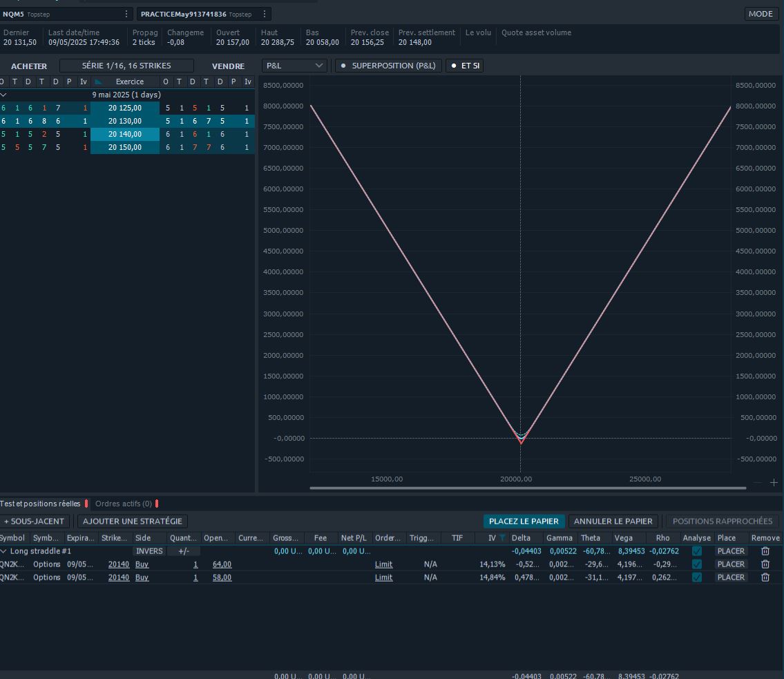Click the IV column filter icon
The width and height of the screenshot is (784, 679).
point(503,538)
